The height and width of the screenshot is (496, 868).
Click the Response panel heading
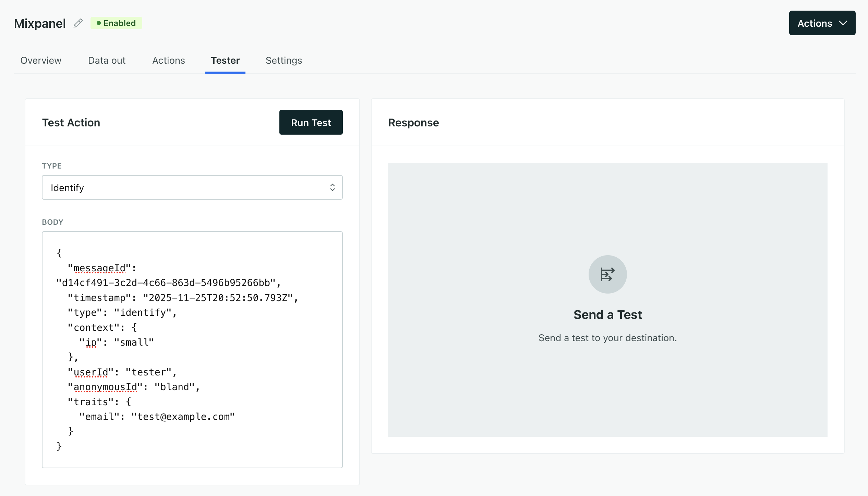413,122
